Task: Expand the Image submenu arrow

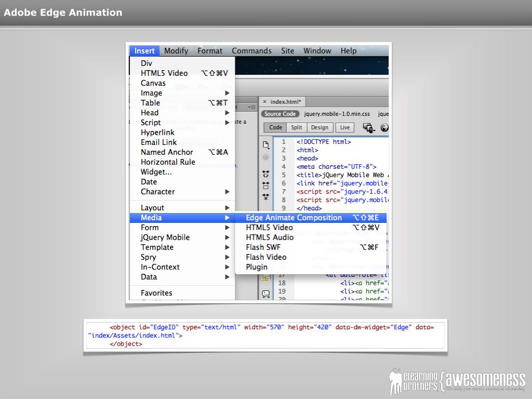Action: [x=228, y=93]
